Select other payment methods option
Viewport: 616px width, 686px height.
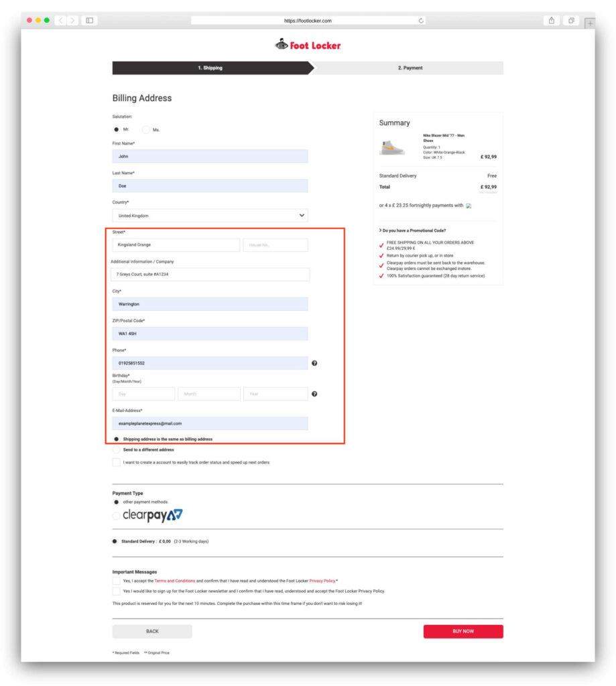(x=116, y=502)
